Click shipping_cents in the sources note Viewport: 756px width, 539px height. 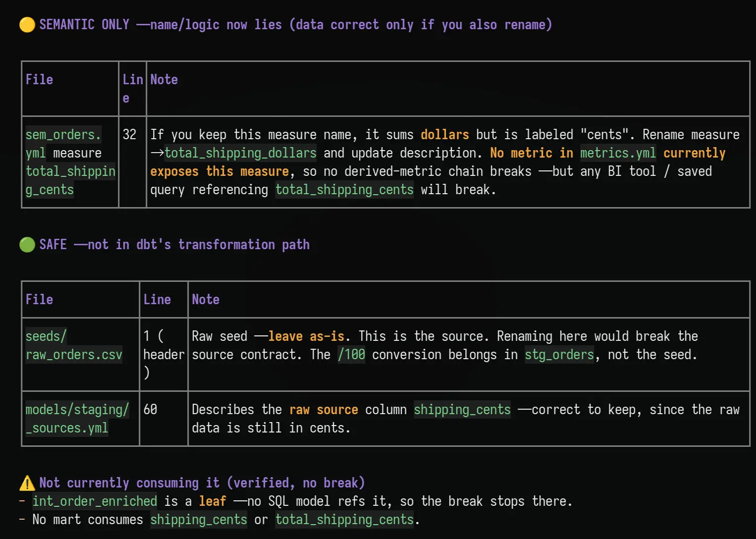point(462,410)
